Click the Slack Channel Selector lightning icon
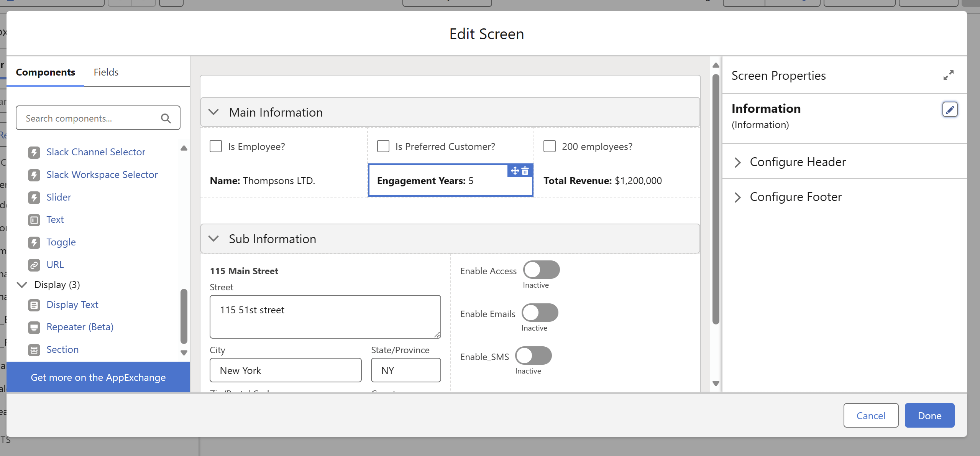Viewport: 980px width, 456px height. 34,153
